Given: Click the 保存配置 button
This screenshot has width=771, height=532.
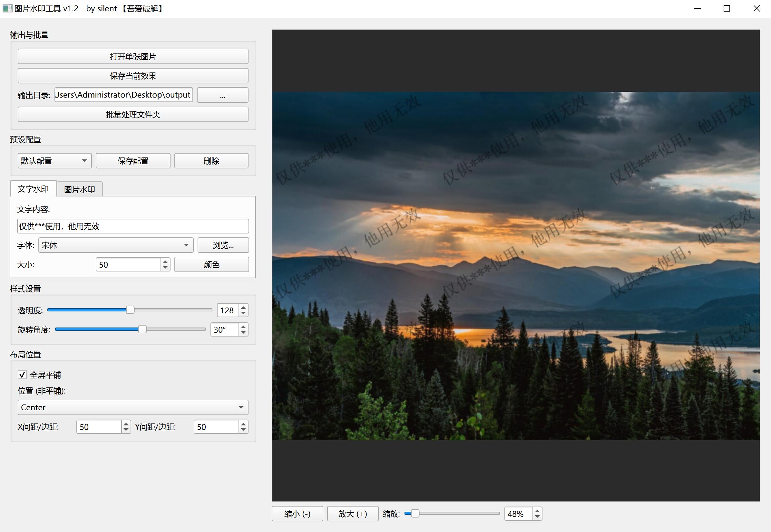Looking at the screenshot, I should coord(133,161).
